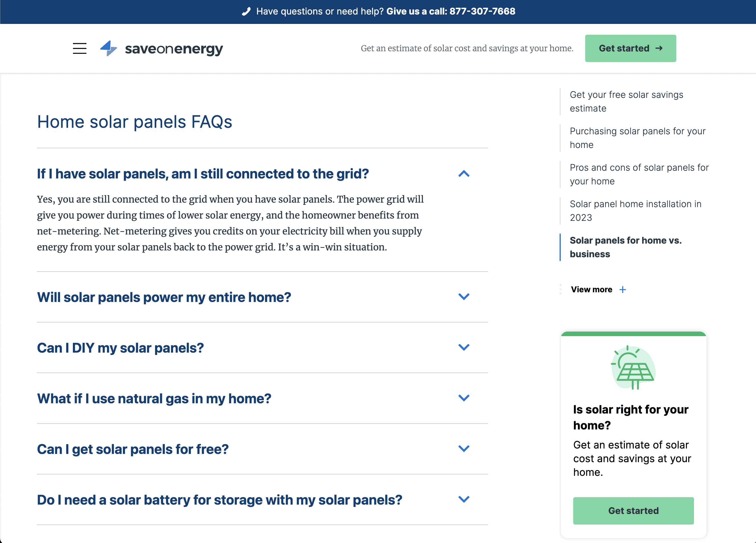This screenshot has height=543, width=756.
Task: Click the solar panel illustration icon
Action: tap(633, 366)
